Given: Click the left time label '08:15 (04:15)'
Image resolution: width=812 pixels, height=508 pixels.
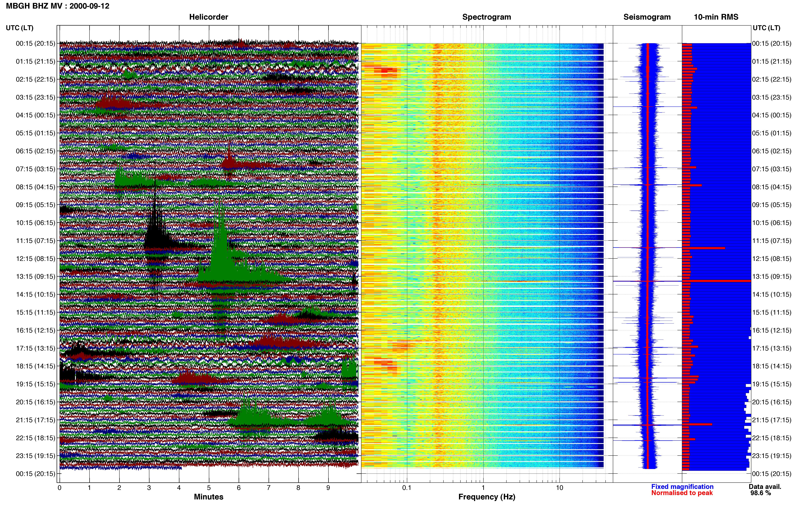Looking at the screenshot, I should (x=36, y=187).
